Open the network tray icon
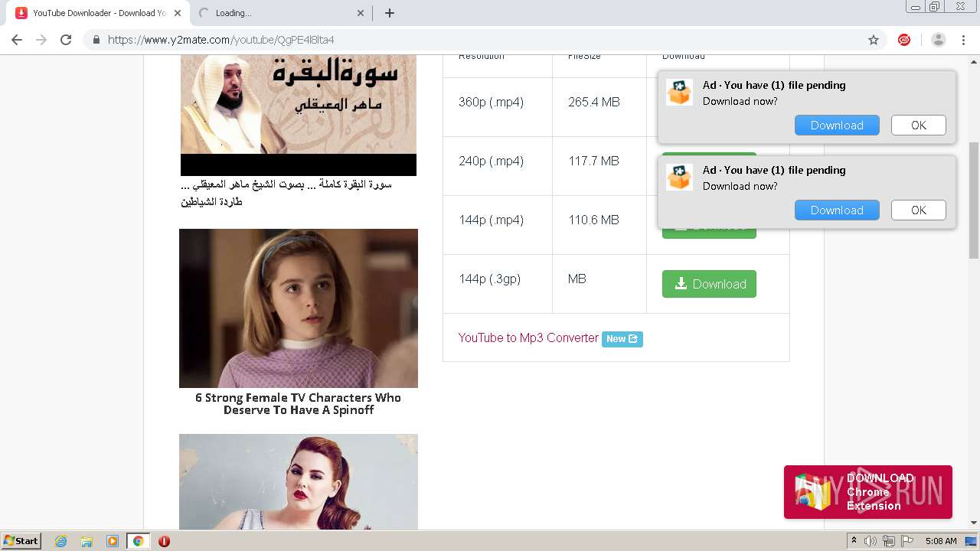The width and height of the screenshot is (980, 551). point(889,541)
